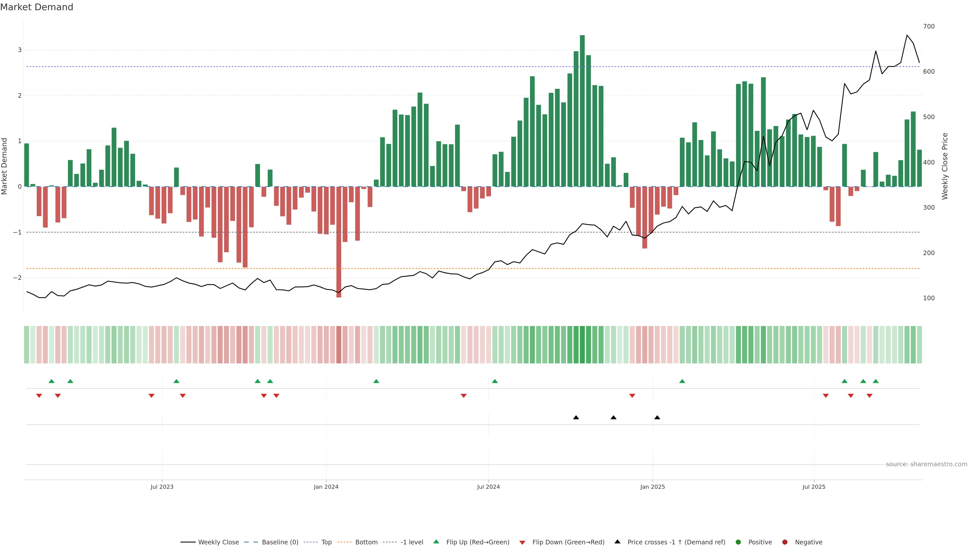Click red flip-down marker just before Jan 2025
Screen dimensions: 980x551
pos(632,396)
